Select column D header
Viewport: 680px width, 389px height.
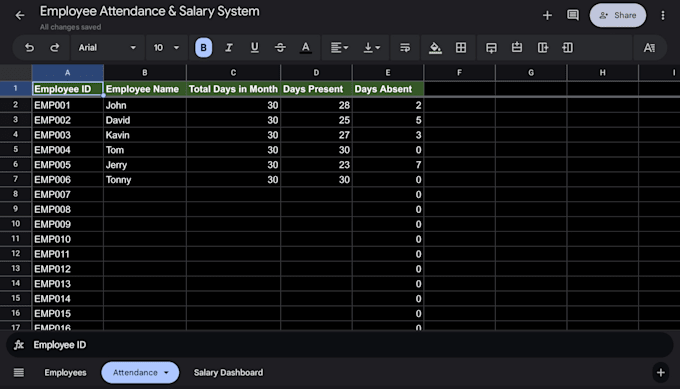(x=316, y=73)
